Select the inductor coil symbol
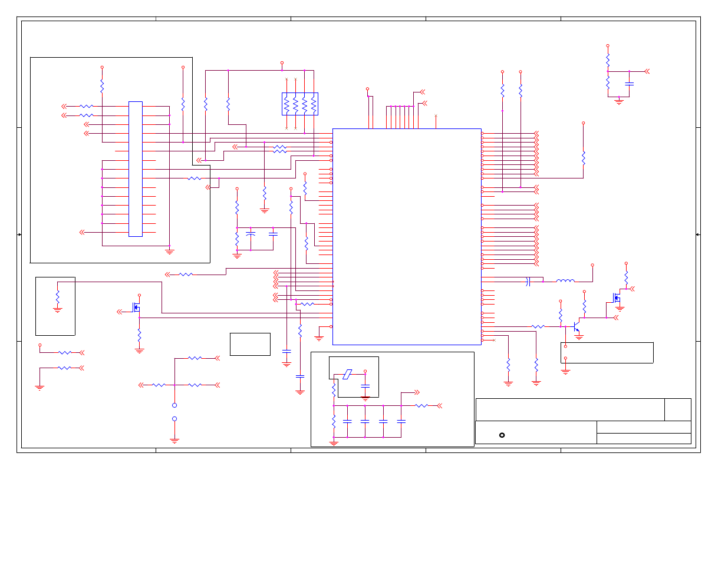 [565, 281]
